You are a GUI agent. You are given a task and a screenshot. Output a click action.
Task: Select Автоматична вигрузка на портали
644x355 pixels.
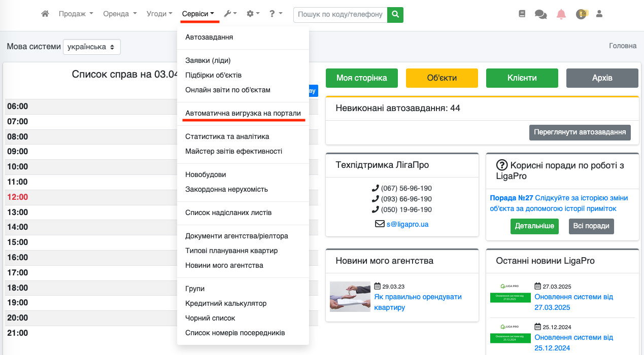click(243, 113)
